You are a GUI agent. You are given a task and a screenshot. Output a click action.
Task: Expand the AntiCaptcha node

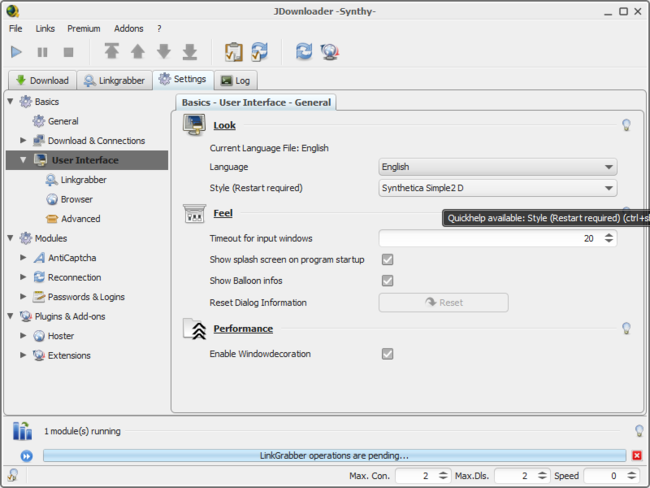point(23,257)
